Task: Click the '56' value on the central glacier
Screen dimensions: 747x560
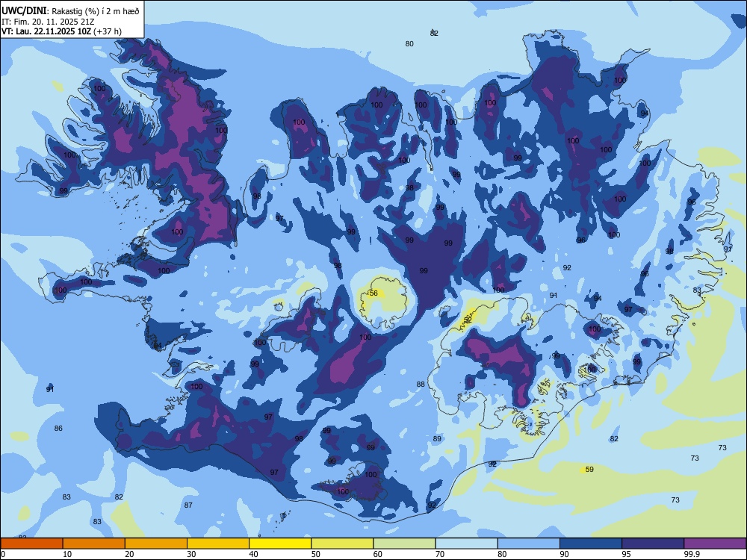Action: tap(373, 293)
